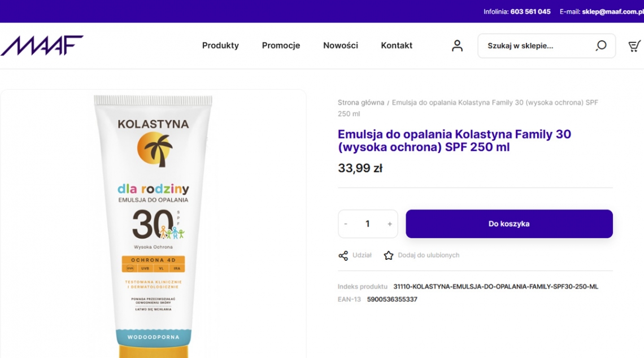
Task: Click the MAAF logo
Action: pos(42,45)
